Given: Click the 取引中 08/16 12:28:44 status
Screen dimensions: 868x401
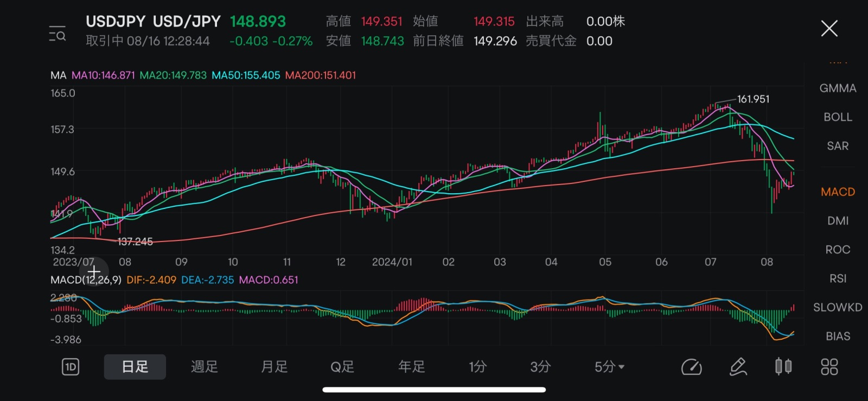Looking at the screenshot, I should (148, 41).
